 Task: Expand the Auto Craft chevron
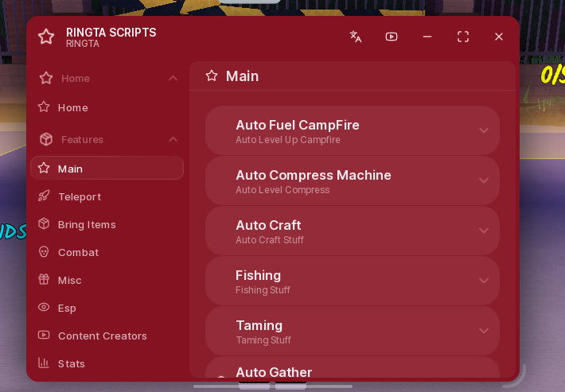pyautogui.click(x=484, y=231)
